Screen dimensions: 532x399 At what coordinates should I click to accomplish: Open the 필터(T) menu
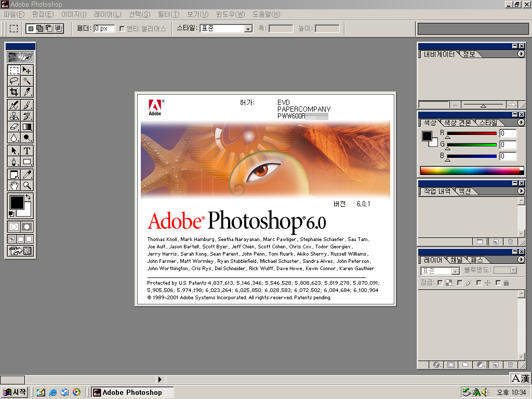tap(169, 14)
